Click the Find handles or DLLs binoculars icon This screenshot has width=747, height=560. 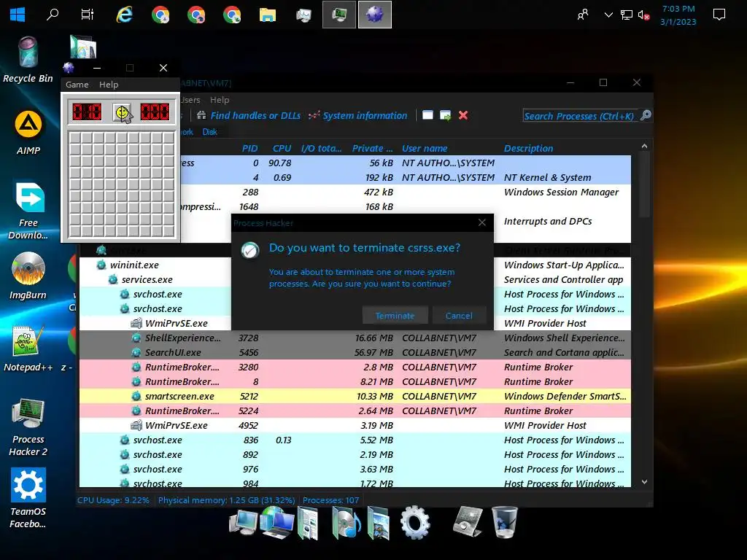[201, 115]
